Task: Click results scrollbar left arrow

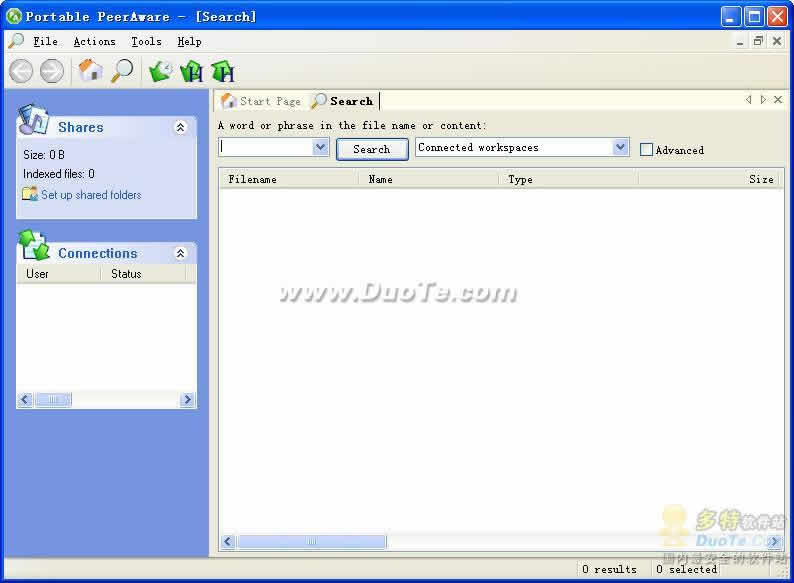Action: pyautogui.click(x=228, y=541)
